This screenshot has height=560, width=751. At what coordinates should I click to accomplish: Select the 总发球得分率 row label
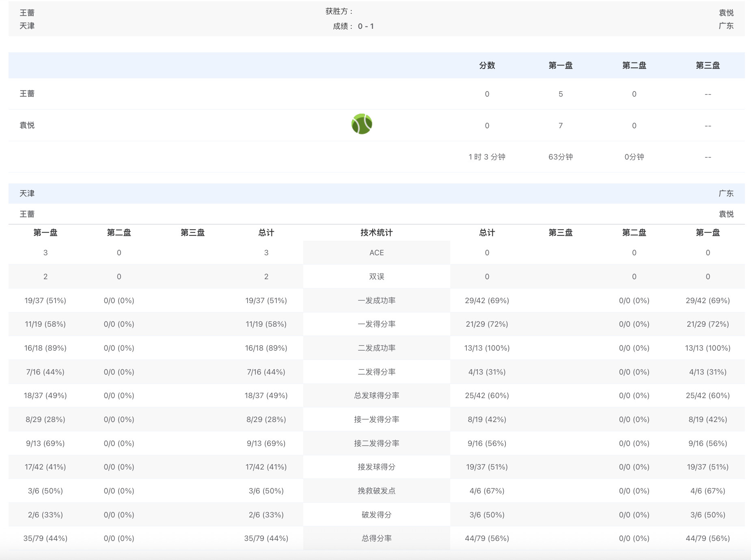click(x=376, y=396)
